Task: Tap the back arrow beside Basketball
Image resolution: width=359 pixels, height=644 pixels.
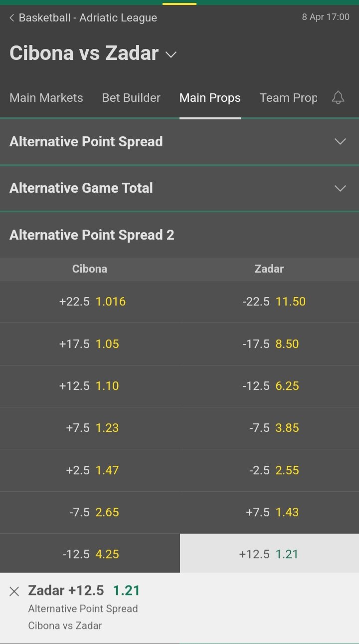Action: [12, 18]
